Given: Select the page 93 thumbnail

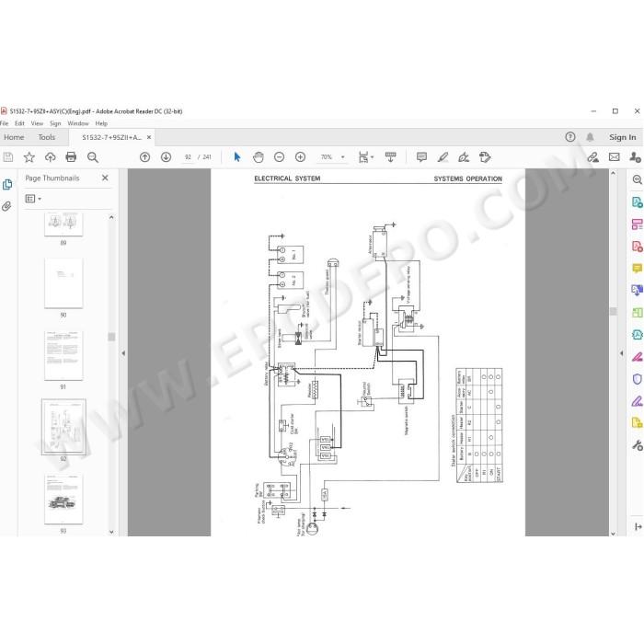Looking at the screenshot, I should coord(63,500).
